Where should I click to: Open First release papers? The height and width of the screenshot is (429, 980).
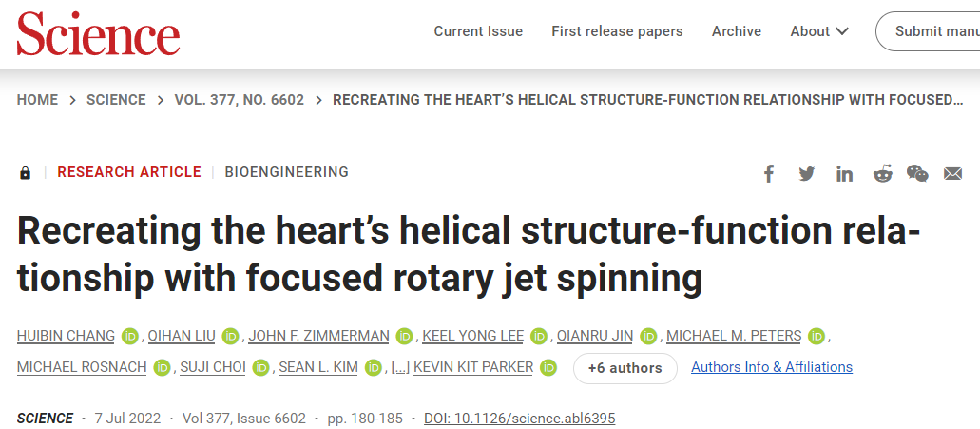pos(617,31)
